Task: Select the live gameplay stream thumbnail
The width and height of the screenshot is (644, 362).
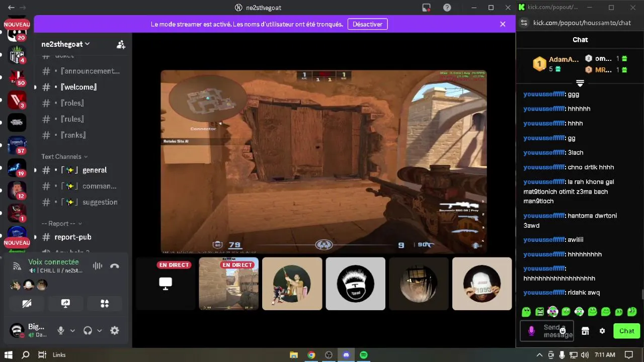Action: [229, 284]
